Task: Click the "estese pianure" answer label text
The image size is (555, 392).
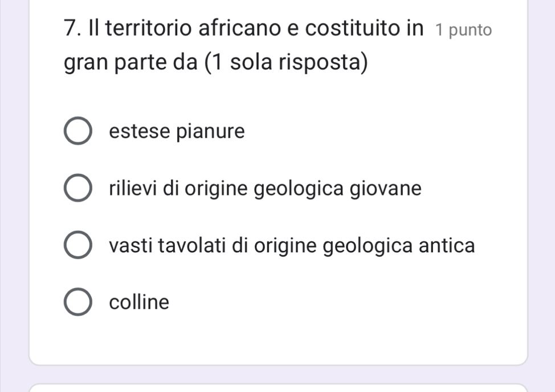Action: coord(177,132)
